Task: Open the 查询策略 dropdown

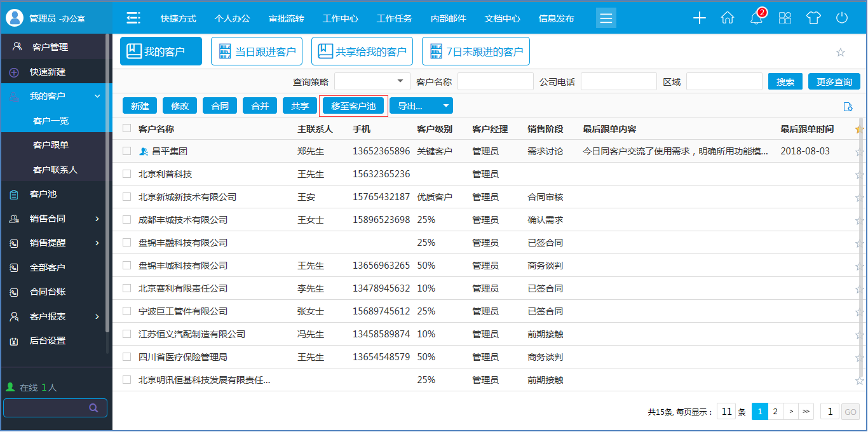Action: [x=372, y=81]
